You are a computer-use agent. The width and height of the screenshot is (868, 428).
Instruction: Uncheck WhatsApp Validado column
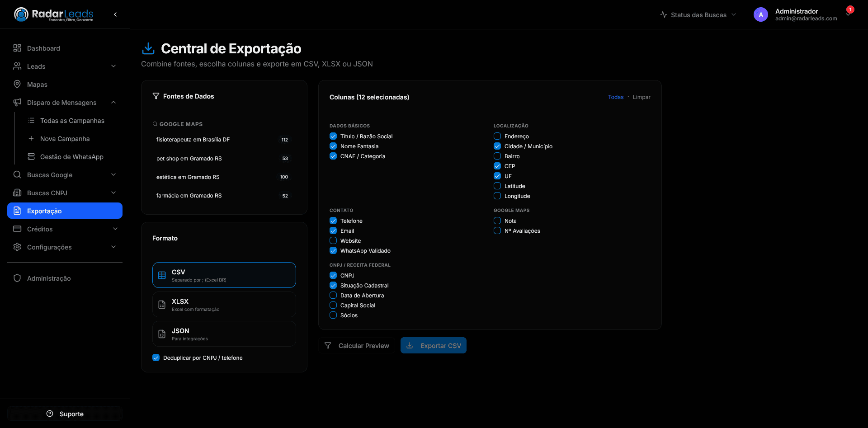click(333, 250)
